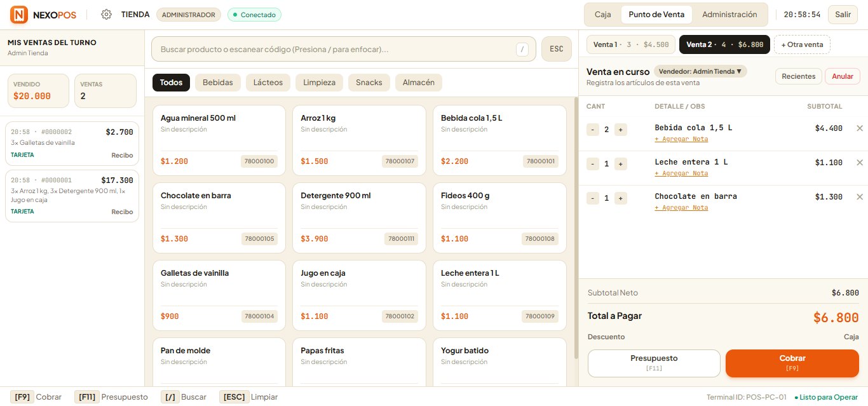Open the Caja tab

pyautogui.click(x=603, y=14)
